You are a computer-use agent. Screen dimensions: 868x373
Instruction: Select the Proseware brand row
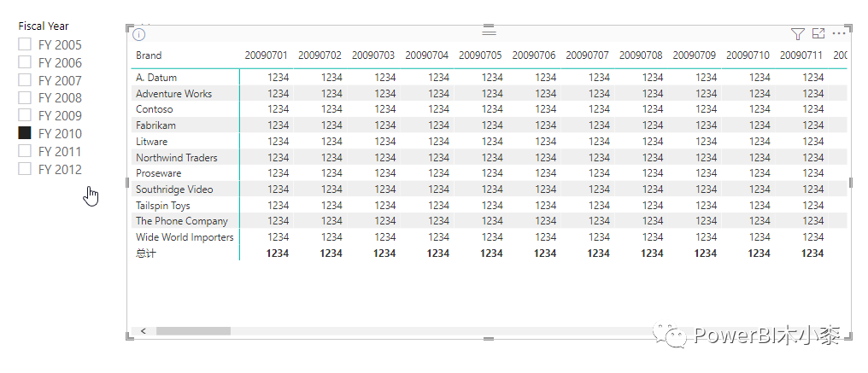tap(159, 172)
